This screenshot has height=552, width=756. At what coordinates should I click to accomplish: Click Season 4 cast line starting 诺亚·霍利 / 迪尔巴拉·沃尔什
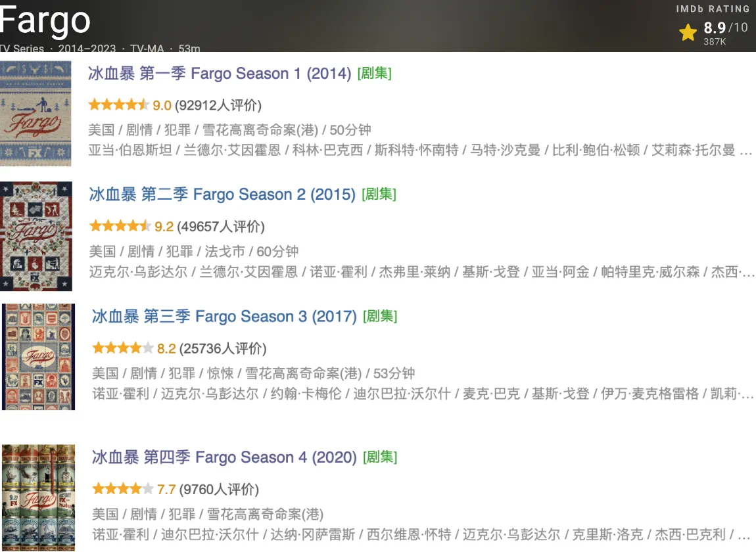[x=421, y=534]
